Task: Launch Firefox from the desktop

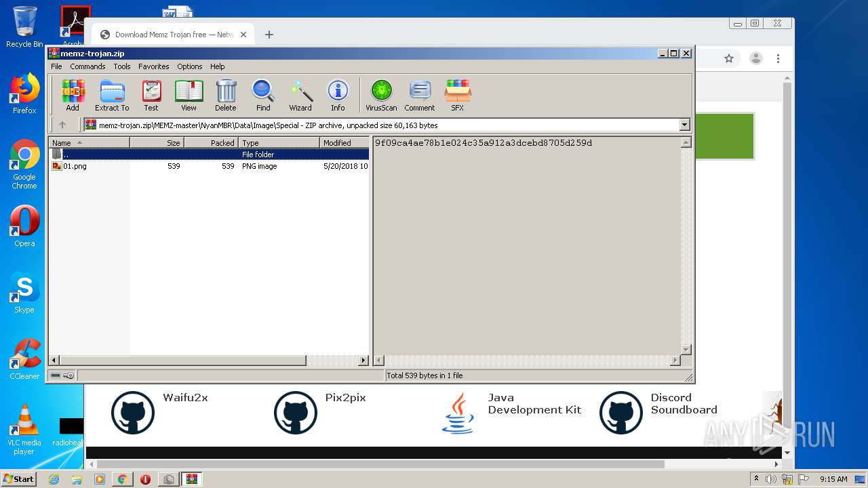Action: tap(24, 94)
